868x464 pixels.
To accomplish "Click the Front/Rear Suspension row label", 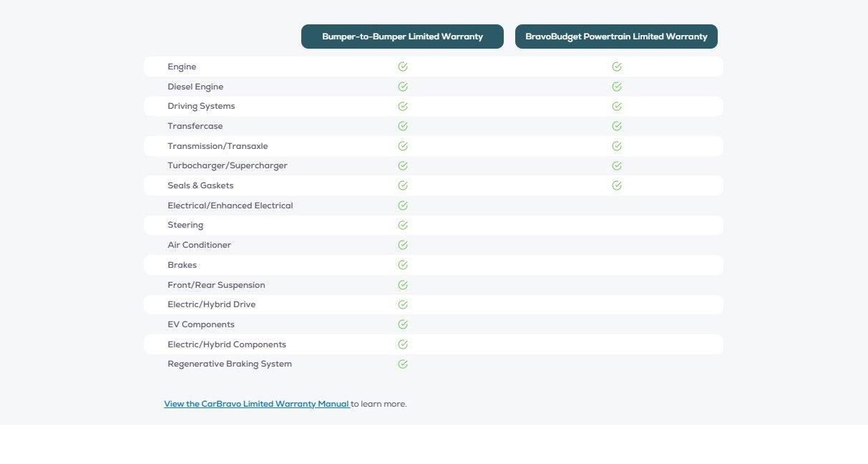I will coord(216,285).
